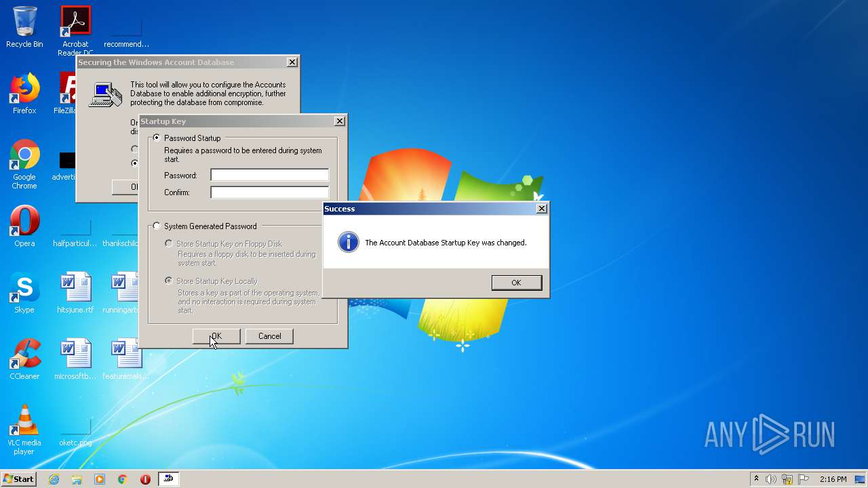Viewport: 868px width, 488px height.
Task: Open Windows Explorer from taskbar
Action: click(x=77, y=479)
